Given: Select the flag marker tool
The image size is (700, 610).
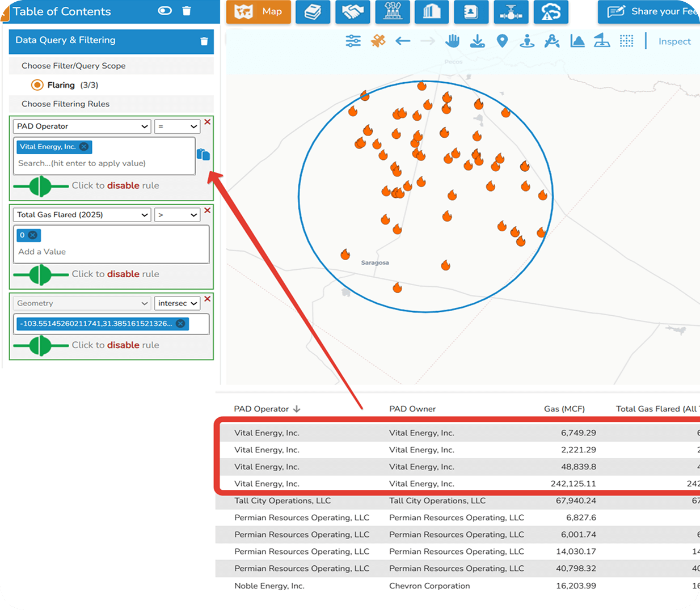Looking at the screenshot, I should [602, 41].
